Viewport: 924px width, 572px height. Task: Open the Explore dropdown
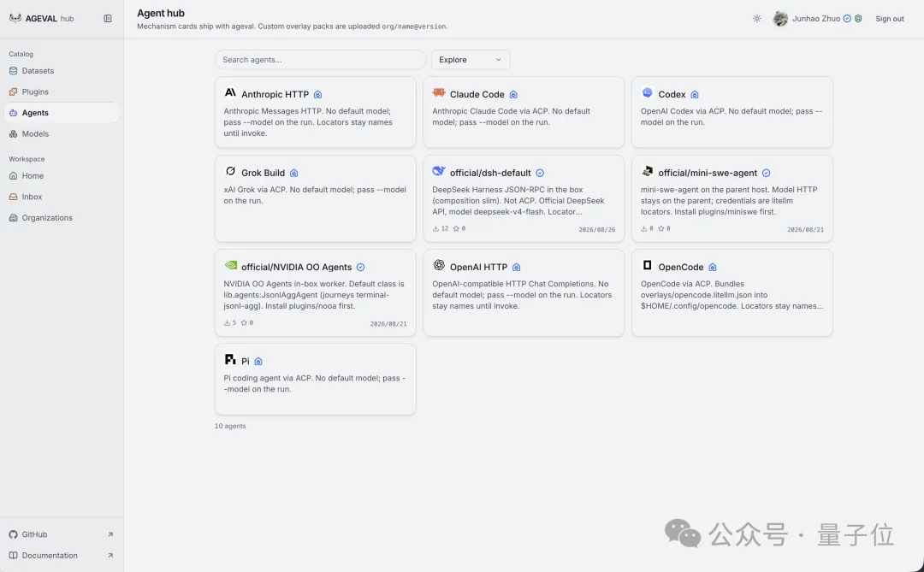pyautogui.click(x=471, y=60)
